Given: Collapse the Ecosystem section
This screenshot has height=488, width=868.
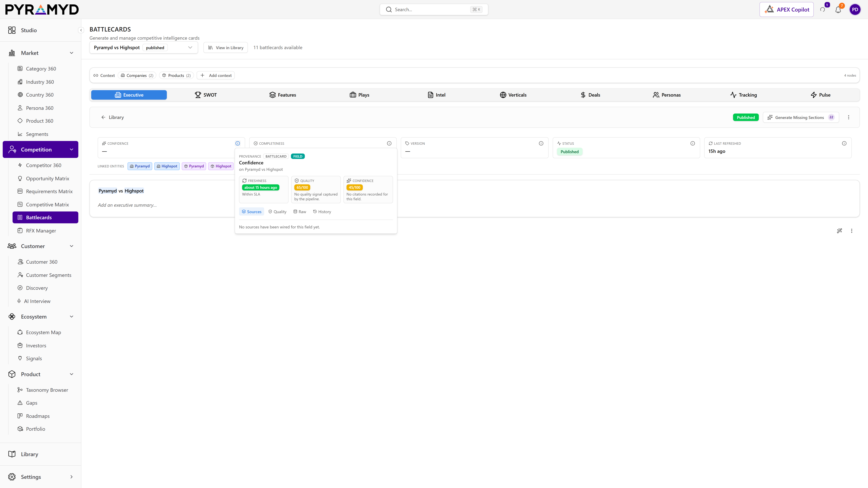Looking at the screenshot, I should coord(71,317).
